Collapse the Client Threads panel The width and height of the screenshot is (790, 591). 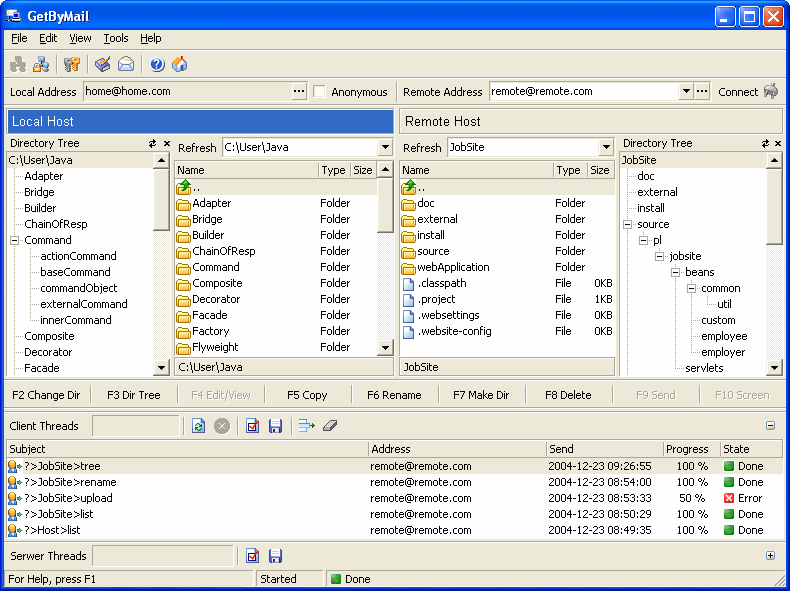click(x=770, y=426)
